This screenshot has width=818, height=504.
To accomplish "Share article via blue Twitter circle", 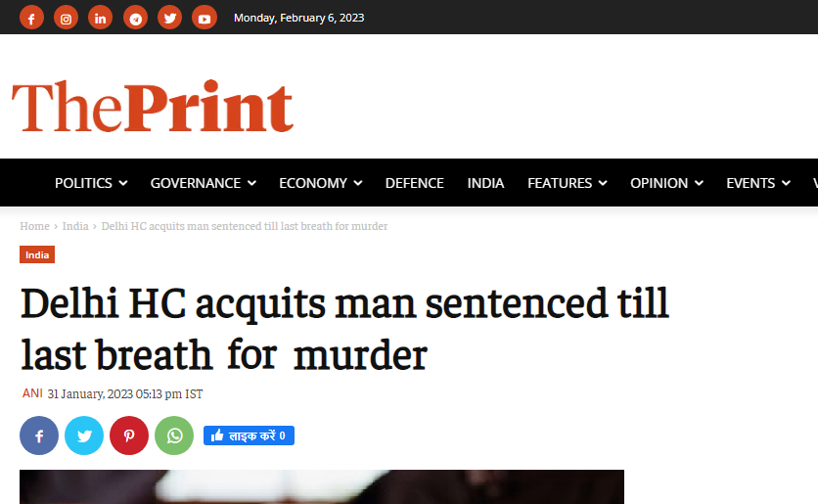I will [x=84, y=435].
